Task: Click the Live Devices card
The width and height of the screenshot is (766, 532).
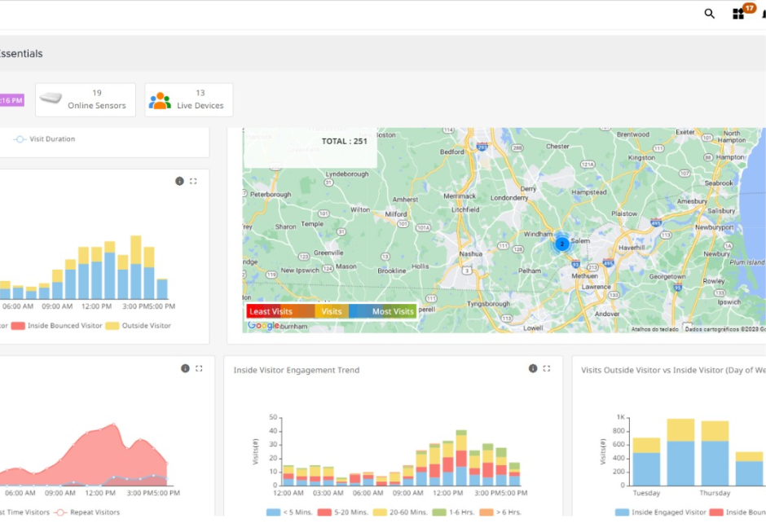Action: coord(188,99)
